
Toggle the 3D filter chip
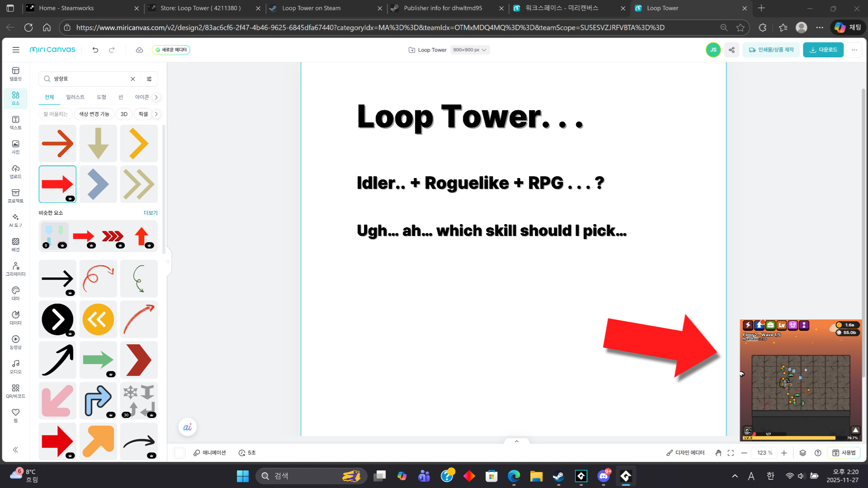(124, 114)
